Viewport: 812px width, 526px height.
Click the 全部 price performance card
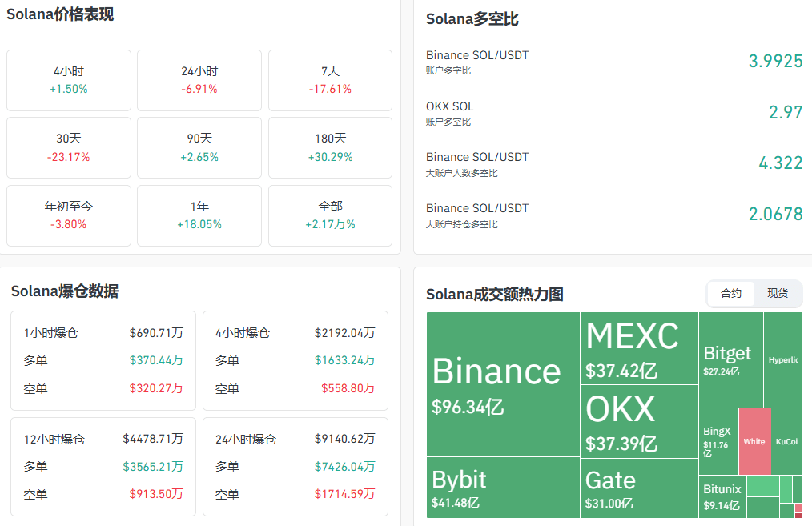pos(330,215)
